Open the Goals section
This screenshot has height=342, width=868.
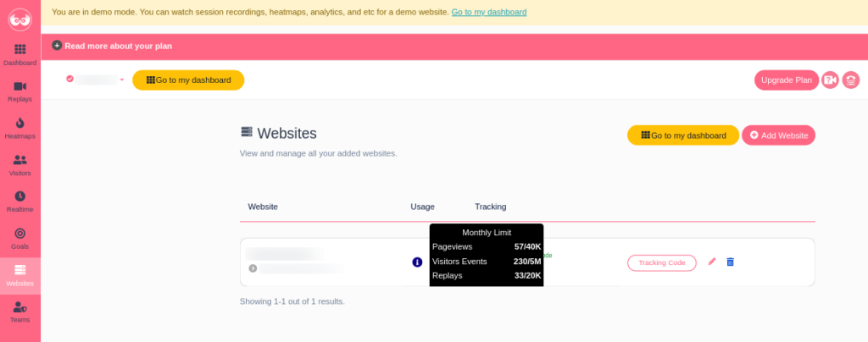tap(20, 239)
